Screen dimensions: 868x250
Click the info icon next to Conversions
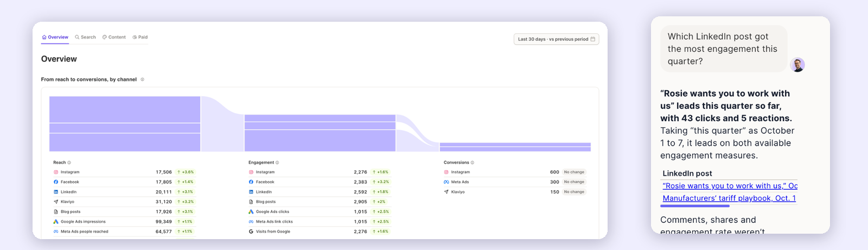473,162
